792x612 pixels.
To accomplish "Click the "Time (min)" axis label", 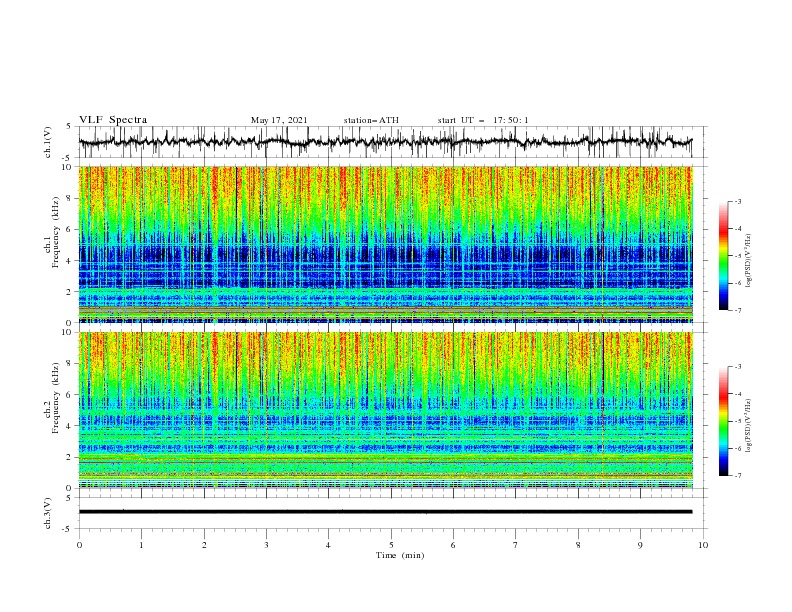I will coord(400,555).
